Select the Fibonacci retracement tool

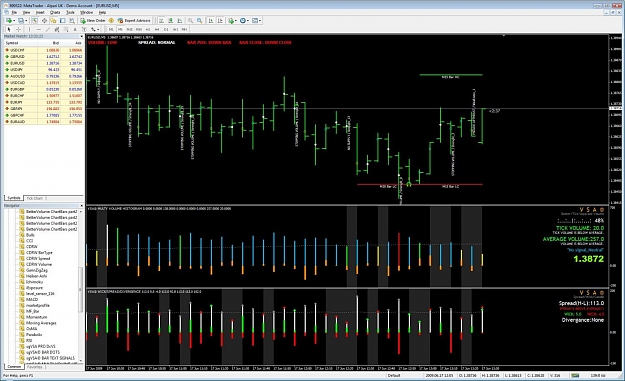tap(66, 29)
